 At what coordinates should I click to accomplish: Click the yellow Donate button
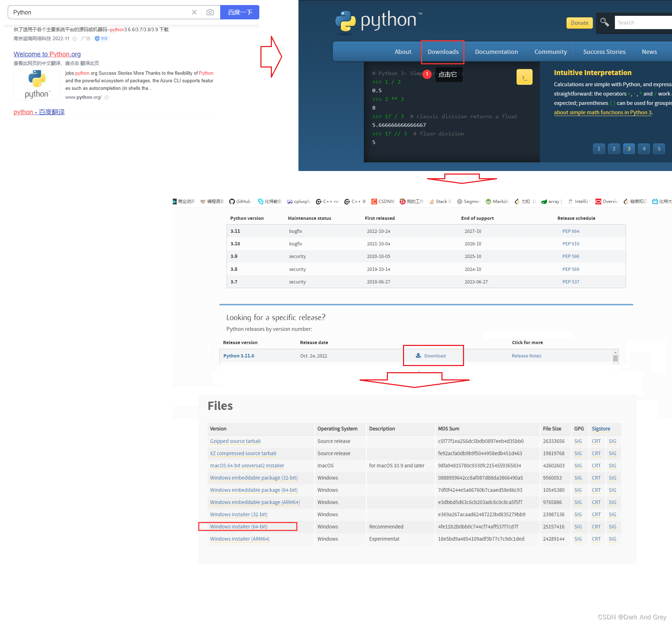579,23
